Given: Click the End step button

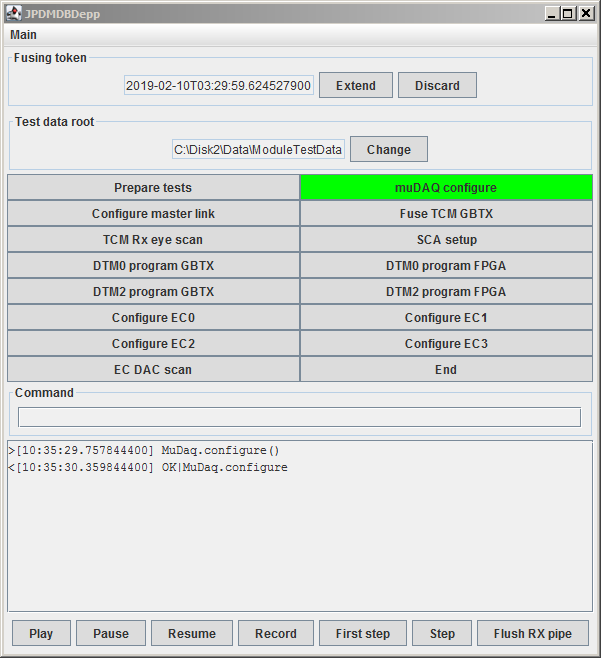Looking at the screenshot, I should pos(446,369).
